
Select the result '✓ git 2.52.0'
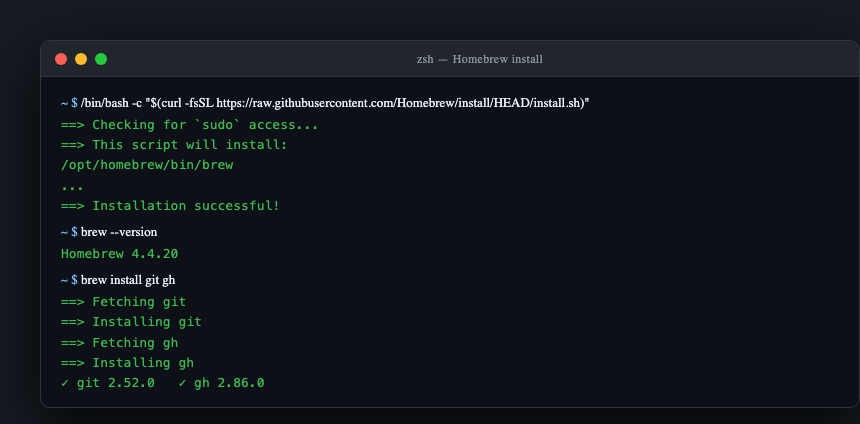(108, 383)
